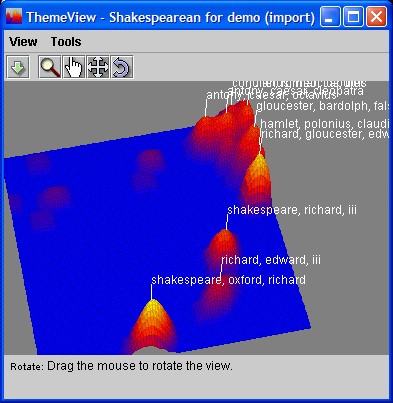Screen dimensions: 393x403
Task: Click the 'shakespeare, richard, iii' label
Action: pos(292,210)
